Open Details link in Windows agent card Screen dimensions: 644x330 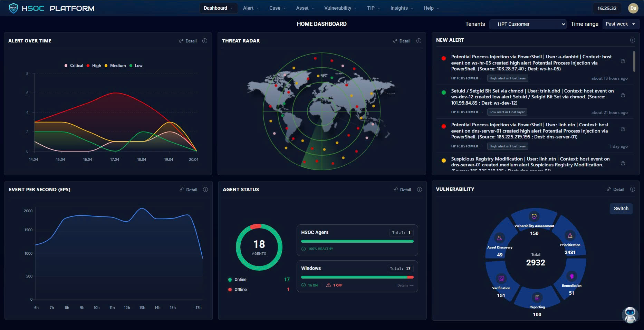[x=405, y=285]
